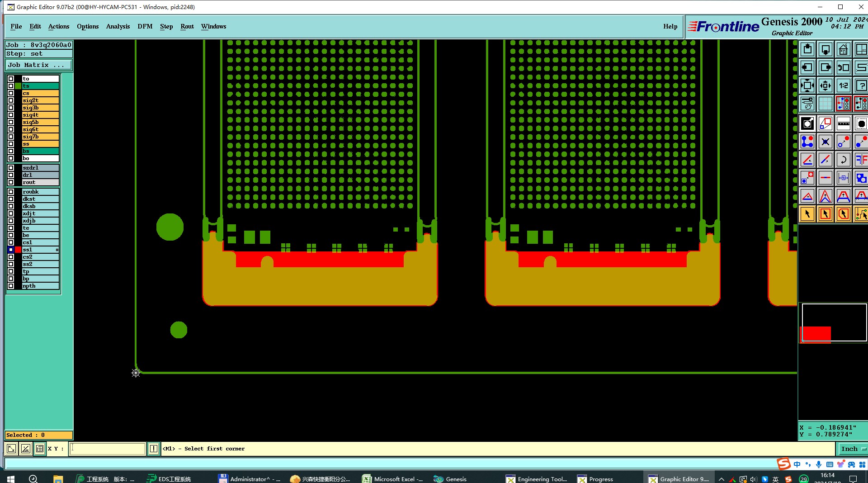Click the pan up arrow icon
This screenshot has height=483, width=868.
pos(807,49)
